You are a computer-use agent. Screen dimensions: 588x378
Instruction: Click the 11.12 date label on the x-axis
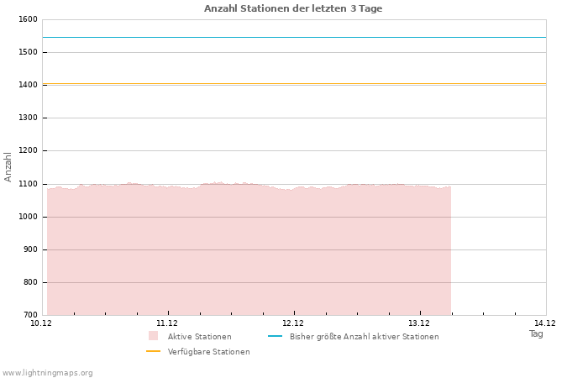167,323
